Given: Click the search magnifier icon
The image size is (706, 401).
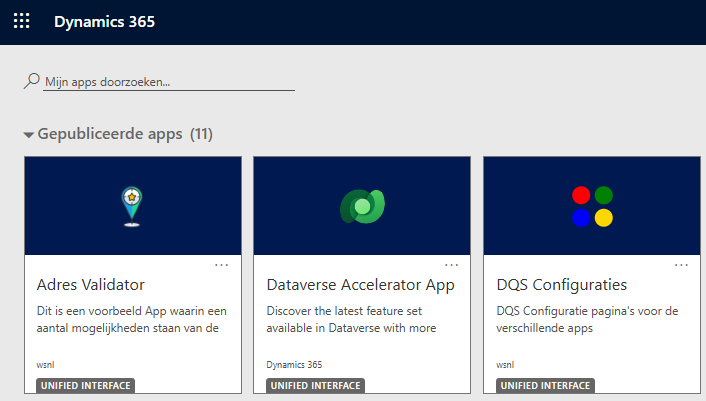Looking at the screenshot, I should [x=31, y=81].
